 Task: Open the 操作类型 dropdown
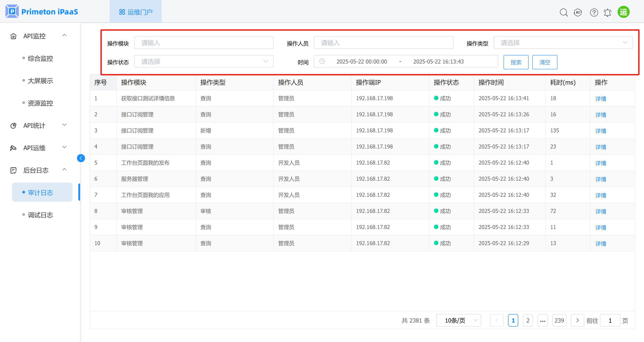coord(563,43)
